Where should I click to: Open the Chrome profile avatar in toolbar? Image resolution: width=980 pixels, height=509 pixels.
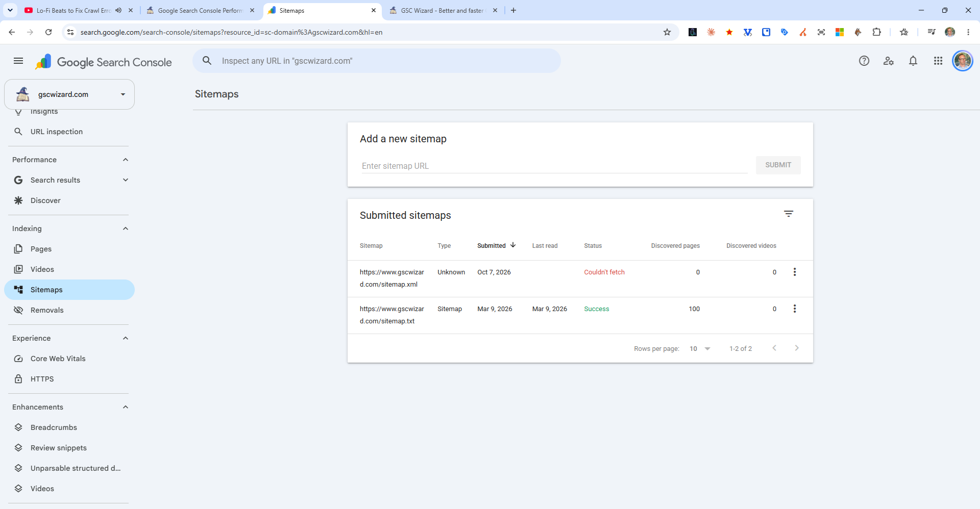pyautogui.click(x=950, y=32)
